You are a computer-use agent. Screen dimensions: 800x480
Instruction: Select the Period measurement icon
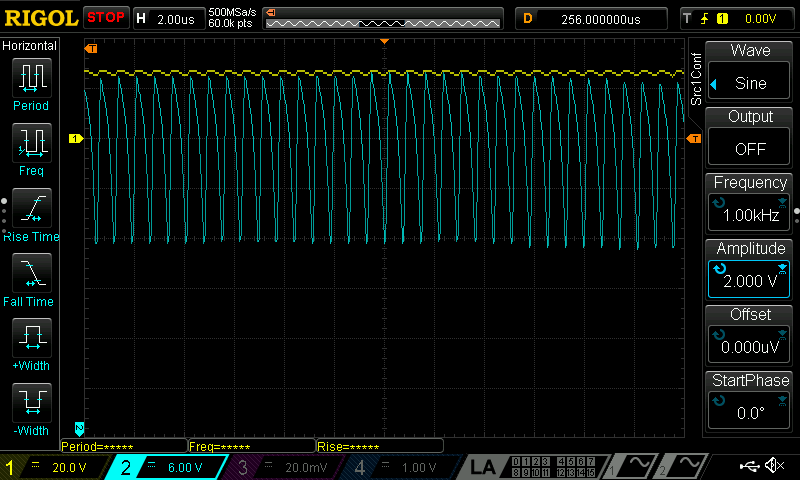[x=32, y=78]
